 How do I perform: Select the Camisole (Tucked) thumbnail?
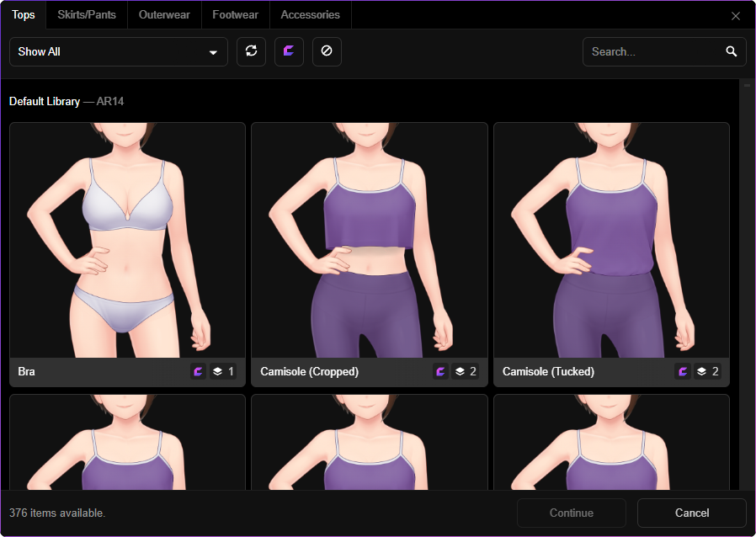611,240
